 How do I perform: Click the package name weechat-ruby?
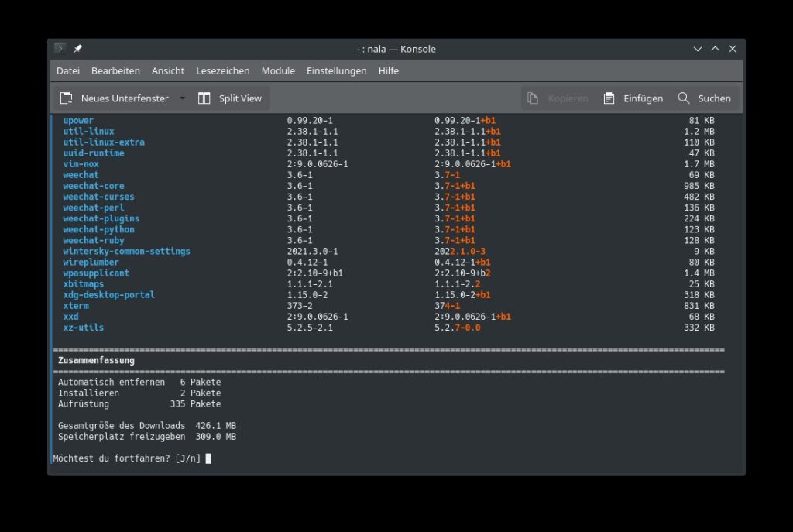point(94,240)
